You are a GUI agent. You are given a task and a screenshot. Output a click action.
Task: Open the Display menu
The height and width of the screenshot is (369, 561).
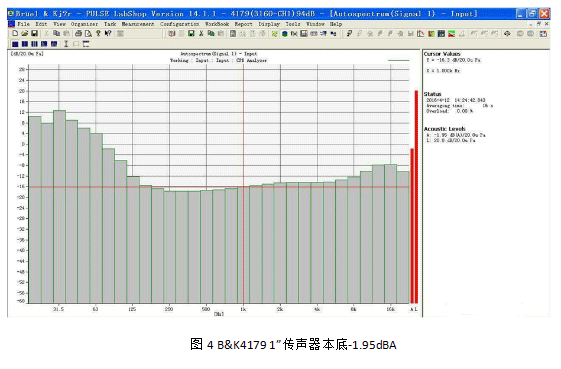269,24
